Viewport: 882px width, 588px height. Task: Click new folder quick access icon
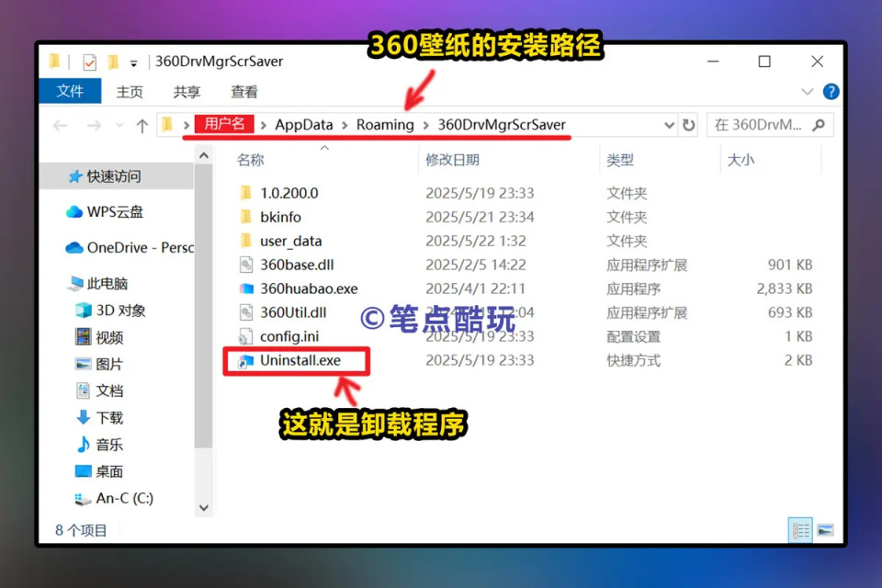[x=113, y=62]
